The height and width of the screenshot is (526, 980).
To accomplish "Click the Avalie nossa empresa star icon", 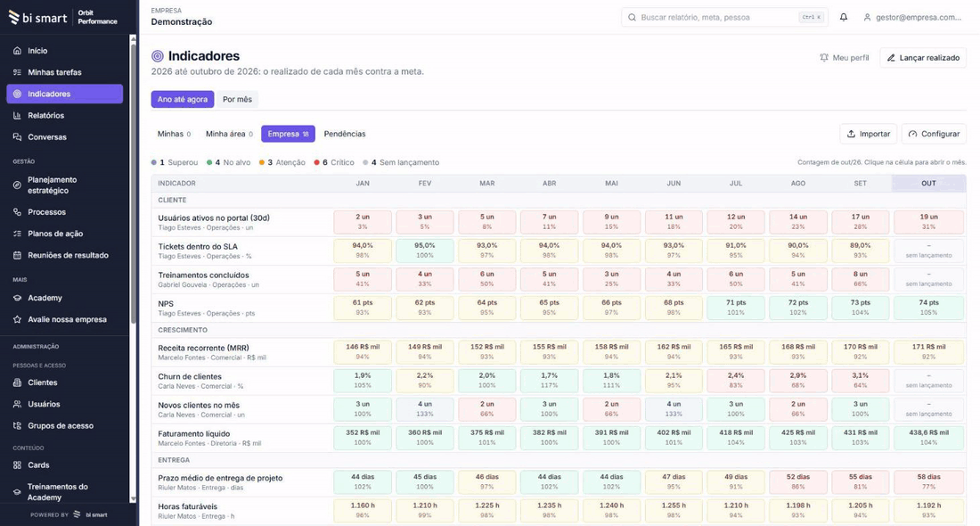I will [x=18, y=319].
